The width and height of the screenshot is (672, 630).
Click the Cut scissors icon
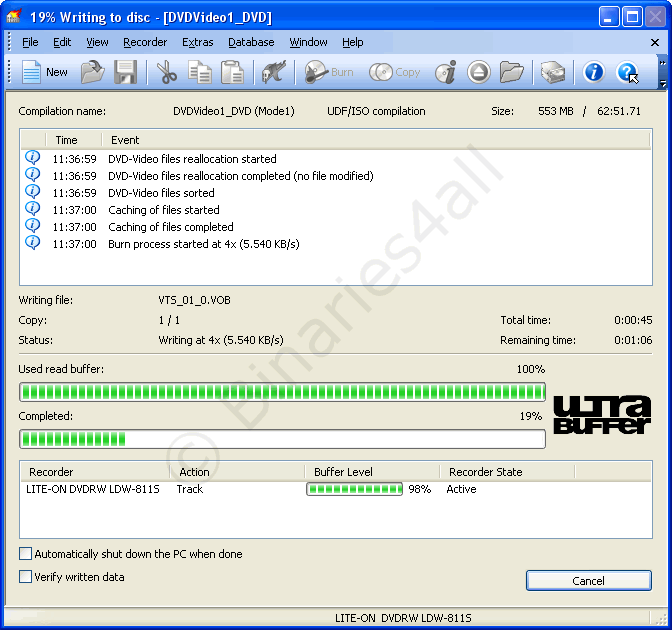(x=166, y=72)
